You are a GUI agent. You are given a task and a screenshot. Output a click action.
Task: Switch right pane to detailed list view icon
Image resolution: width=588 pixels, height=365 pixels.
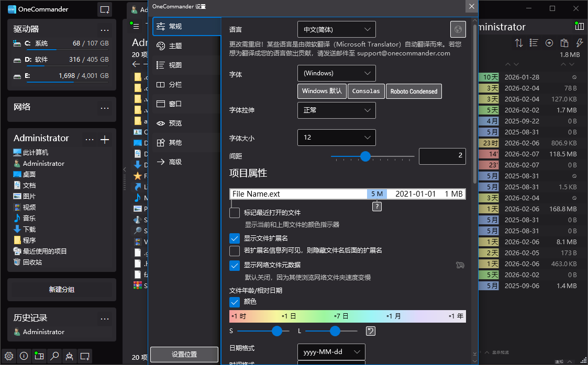[x=534, y=43]
